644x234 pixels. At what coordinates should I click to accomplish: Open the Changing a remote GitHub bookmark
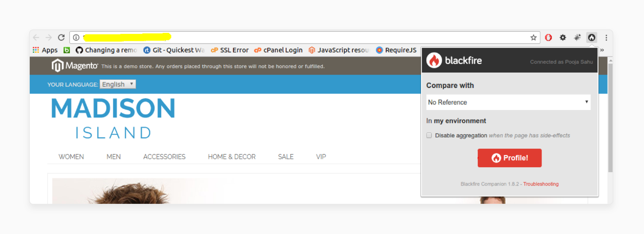pyautogui.click(x=106, y=50)
